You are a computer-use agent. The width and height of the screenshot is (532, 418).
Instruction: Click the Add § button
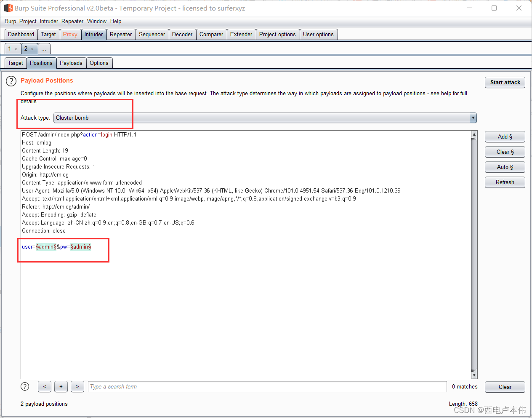coord(505,137)
